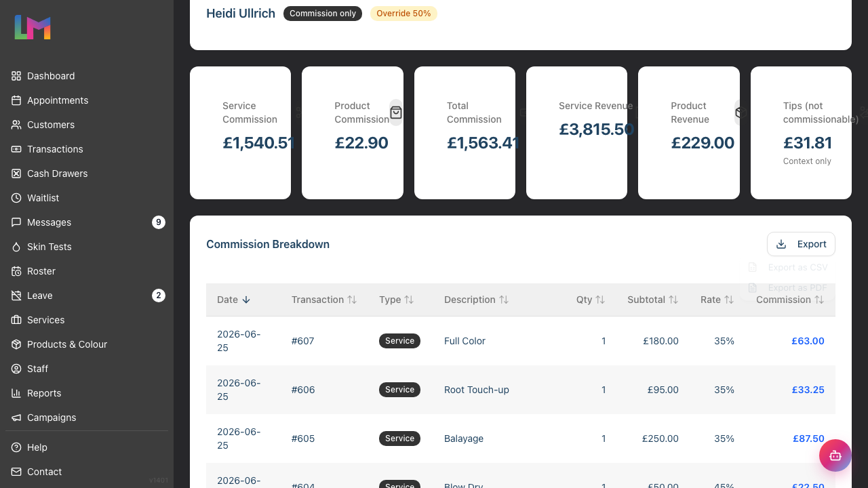Click the Campaigns megaphone icon
The image size is (868, 488).
coord(16,418)
